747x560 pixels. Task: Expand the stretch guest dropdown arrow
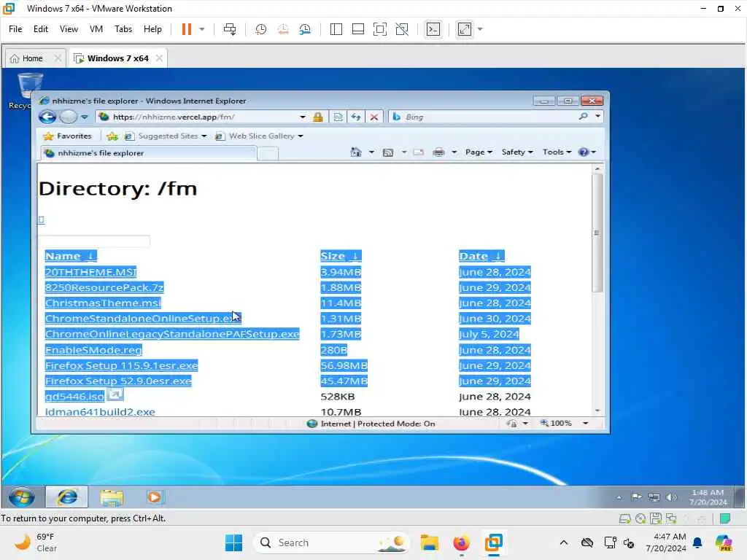[x=480, y=29]
